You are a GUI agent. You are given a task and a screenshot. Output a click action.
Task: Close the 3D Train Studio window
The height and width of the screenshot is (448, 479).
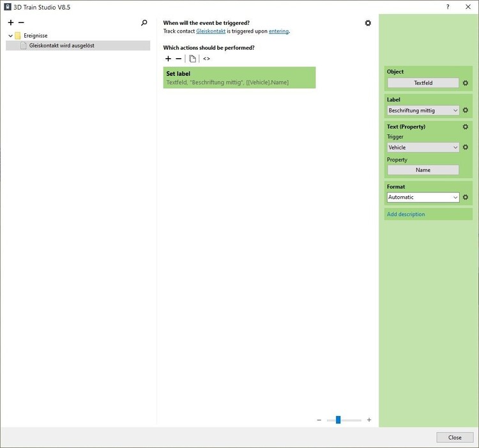468,7
